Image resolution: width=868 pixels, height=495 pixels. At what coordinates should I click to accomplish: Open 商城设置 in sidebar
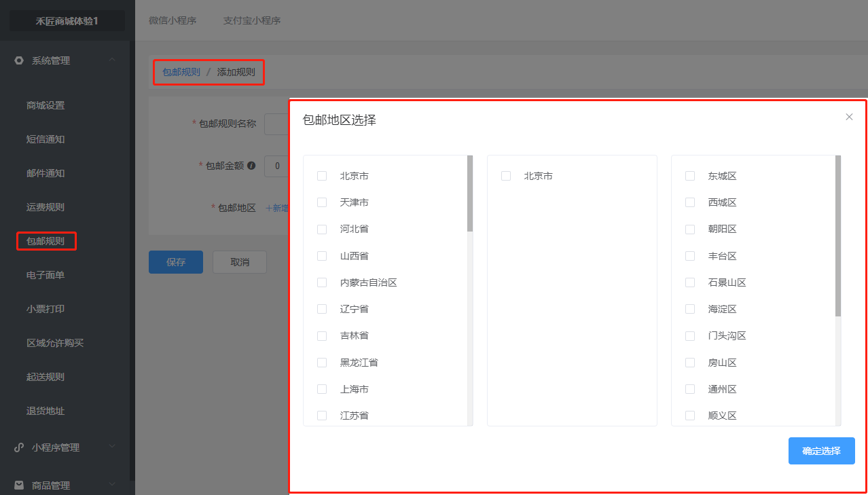point(46,105)
